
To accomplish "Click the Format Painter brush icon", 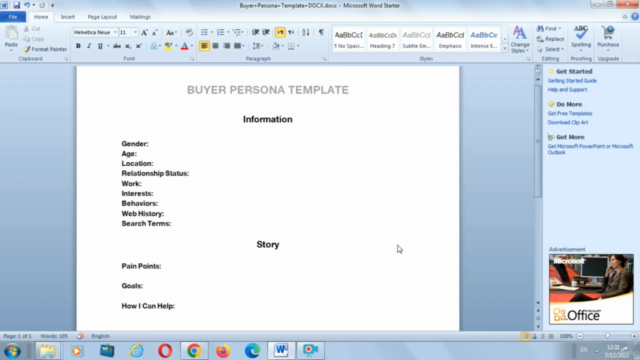I will [27, 49].
